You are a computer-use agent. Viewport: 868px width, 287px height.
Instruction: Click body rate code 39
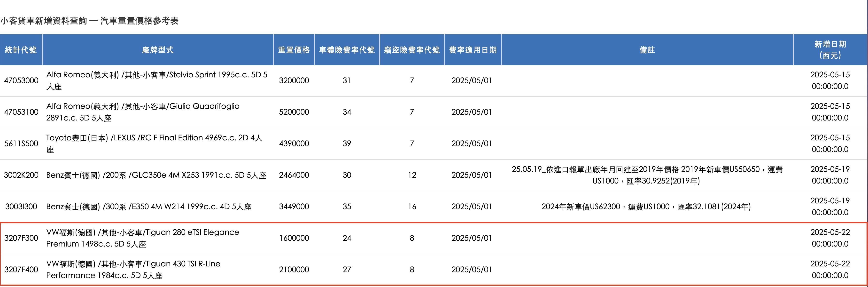[x=347, y=144]
